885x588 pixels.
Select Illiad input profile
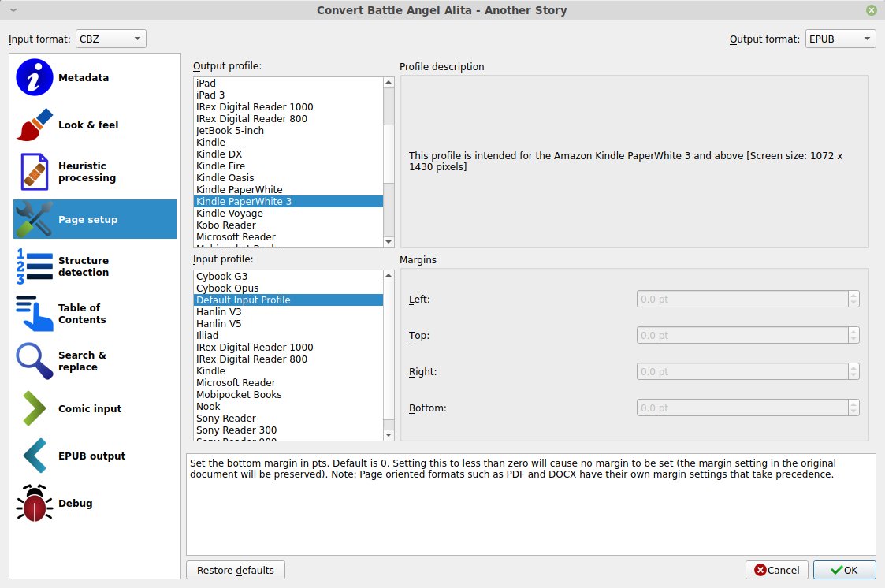[288, 335]
